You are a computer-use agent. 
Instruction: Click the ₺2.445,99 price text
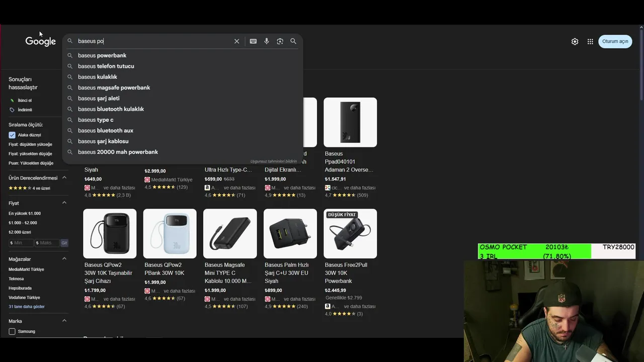pyautogui.click(x=336, y=290)
